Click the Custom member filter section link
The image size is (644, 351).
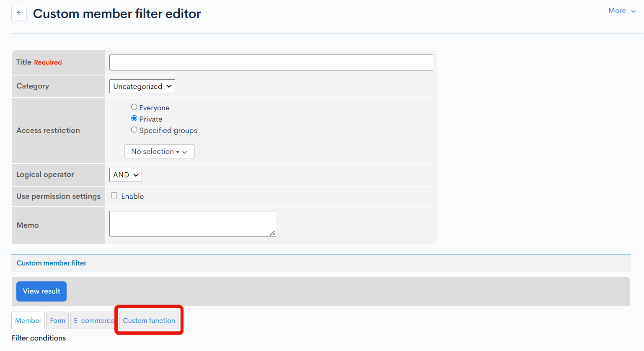51,263
